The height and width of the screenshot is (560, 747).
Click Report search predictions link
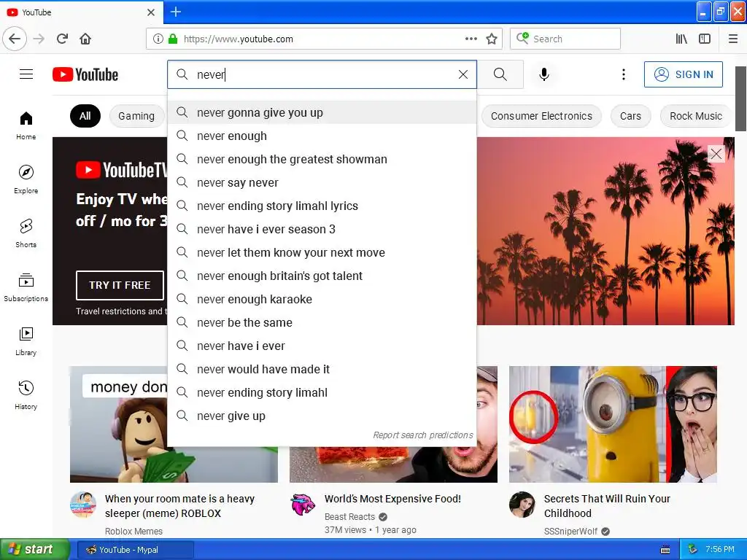click(x=423, y=435)
